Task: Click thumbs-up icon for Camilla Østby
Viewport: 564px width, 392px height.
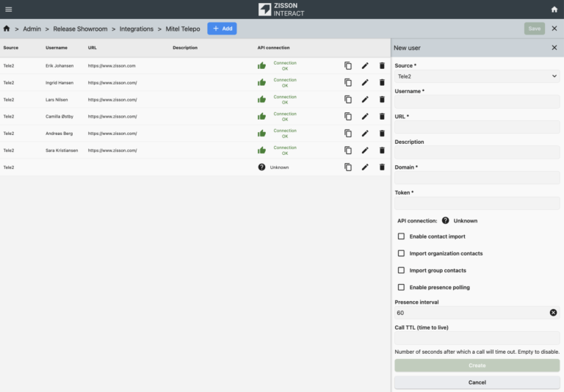Action: (261, 116)
